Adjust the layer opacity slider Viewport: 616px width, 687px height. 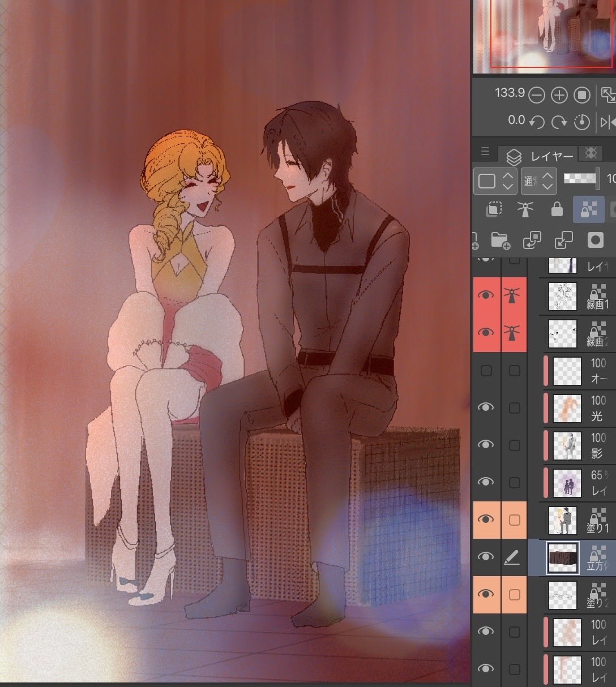click(x=581, y=179)
